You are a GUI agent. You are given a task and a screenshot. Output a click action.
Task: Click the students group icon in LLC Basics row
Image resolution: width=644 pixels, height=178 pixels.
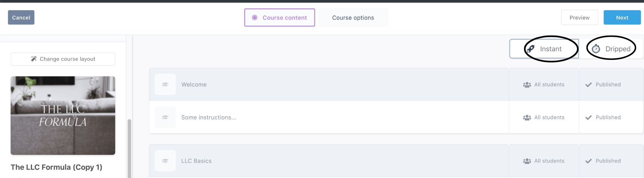coord(527,161)
